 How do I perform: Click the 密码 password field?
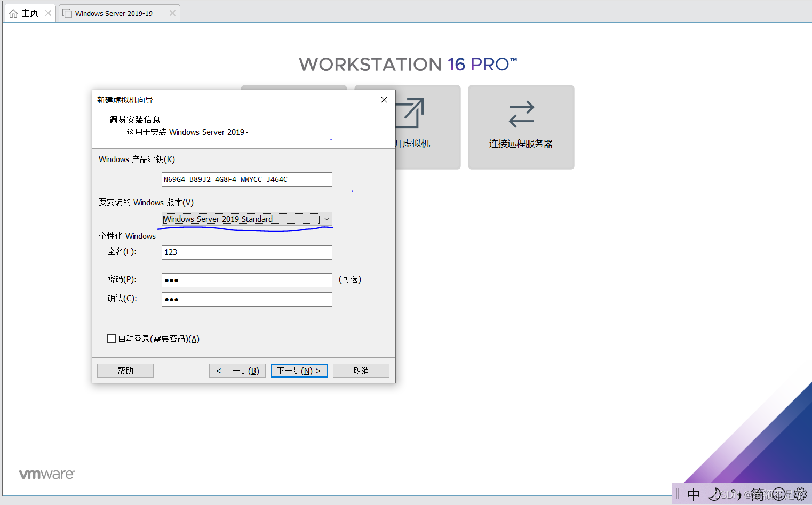(x=246, y=280)
